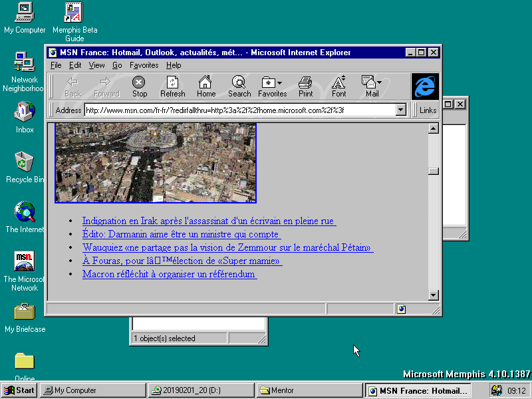Image resolution: width=532 pixels, height=399 pixels.
Task: Open the Mail toolbar dropdown arrow
Action: pos(379,82)
